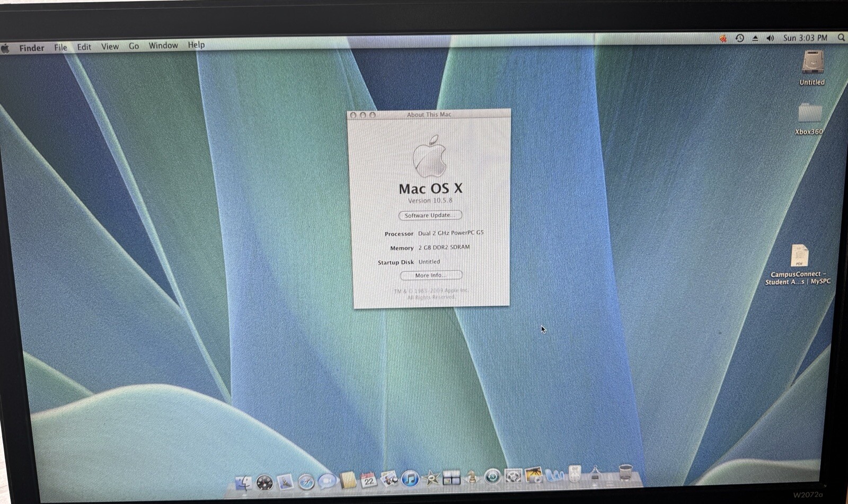This screenshot has width=848, height=504.
Task: Open iCal calendar showing 22
Action: [x=368, y=480]
